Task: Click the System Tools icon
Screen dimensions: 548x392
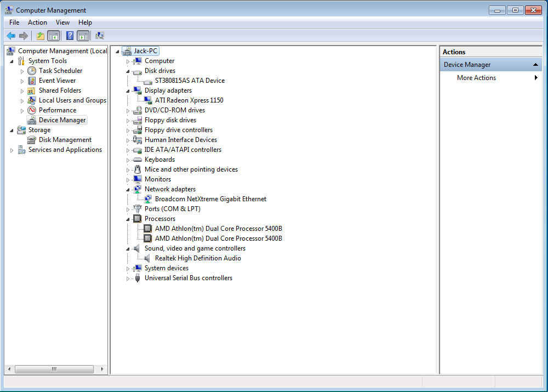Action: (x=21, y=61)
